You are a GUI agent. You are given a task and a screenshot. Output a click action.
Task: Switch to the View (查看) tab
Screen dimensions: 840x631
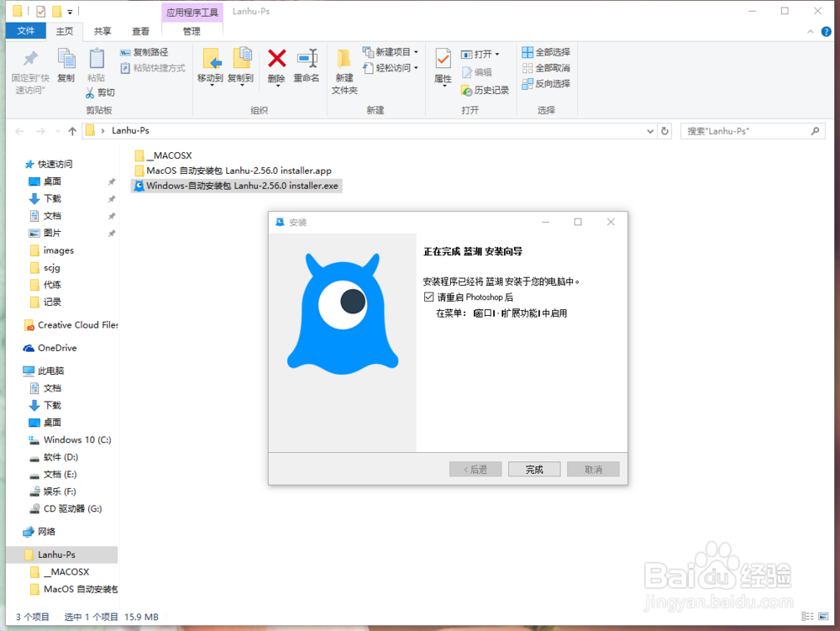pyautogui.click(x=141, y=31)
